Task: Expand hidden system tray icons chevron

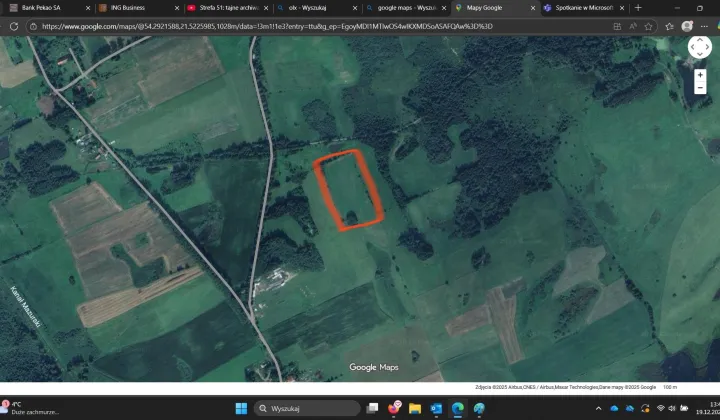Action: point(600,408)
